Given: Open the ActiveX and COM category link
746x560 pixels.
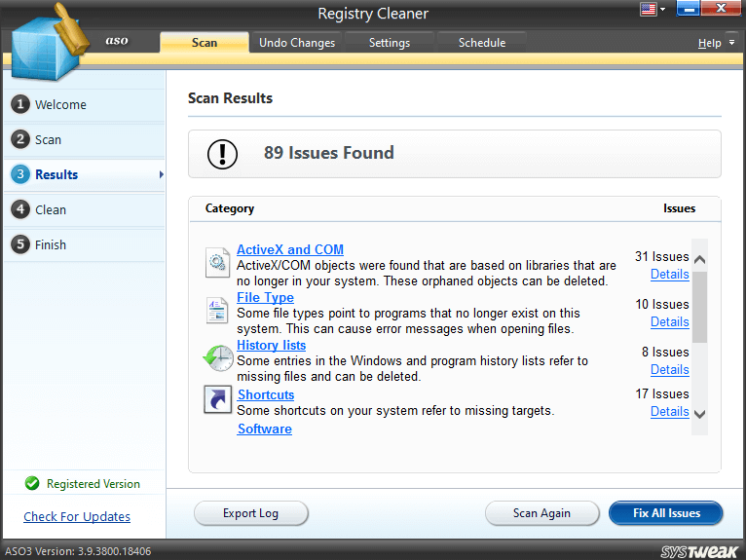Looking at the screenshot, I should (290, 249).
